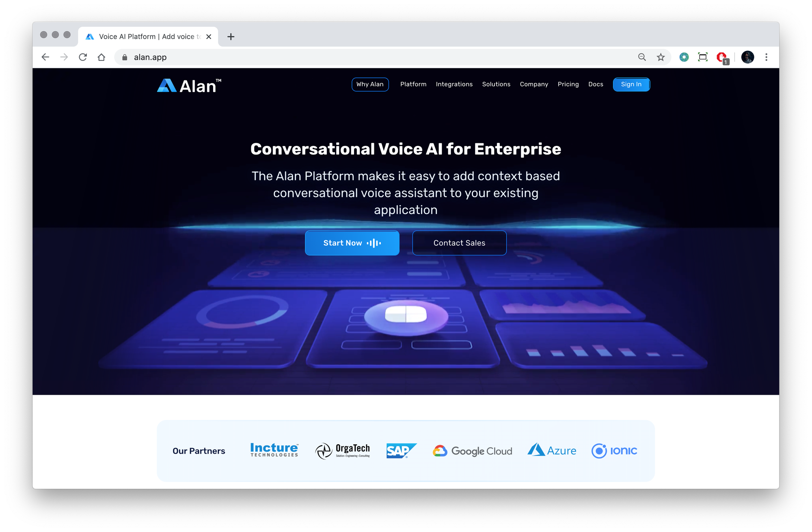This screenshot has width=812, height=532.
Task: Toggle the browser bookmark star icon
Action: [x=661, y=57]
